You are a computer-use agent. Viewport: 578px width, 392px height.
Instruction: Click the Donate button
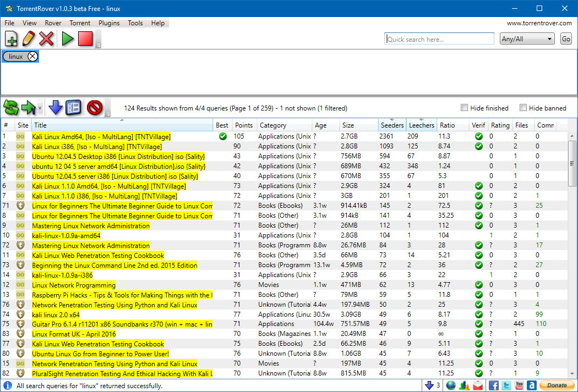[557, 385]
